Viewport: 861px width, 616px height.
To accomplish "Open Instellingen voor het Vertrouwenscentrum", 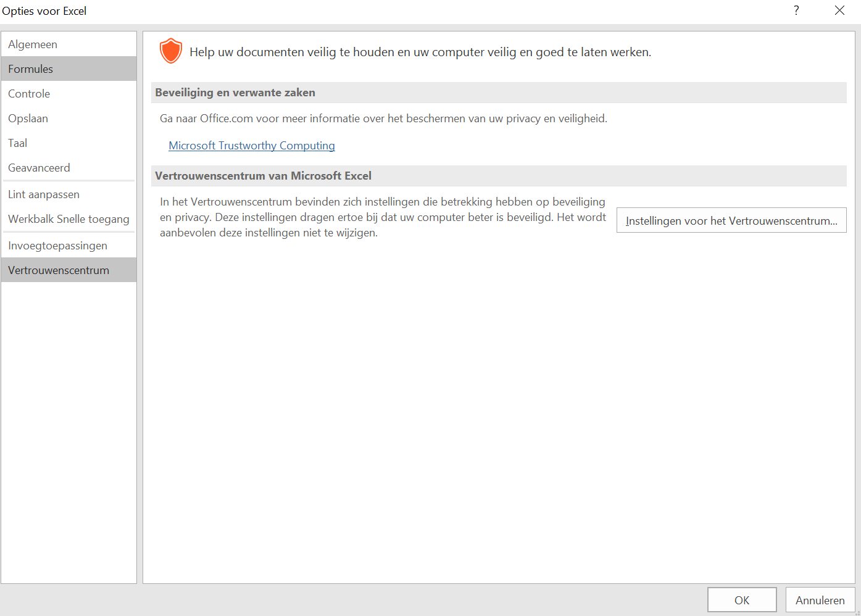I will (x=731, y=220).
